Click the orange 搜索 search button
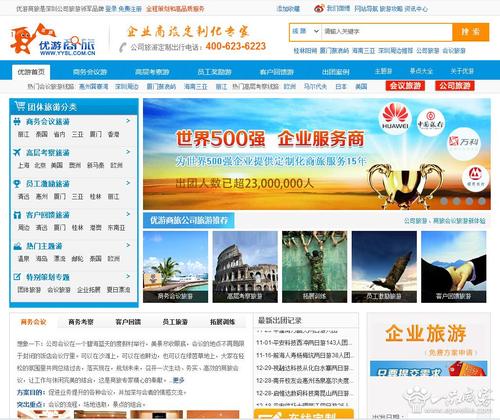 [x=470, y=32]
